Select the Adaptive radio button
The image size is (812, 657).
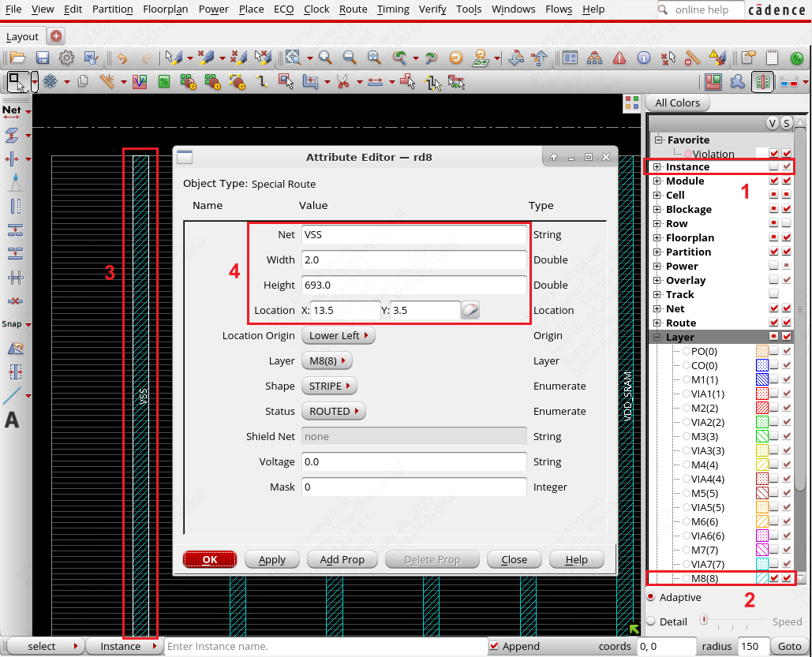[x=651, y=597]
